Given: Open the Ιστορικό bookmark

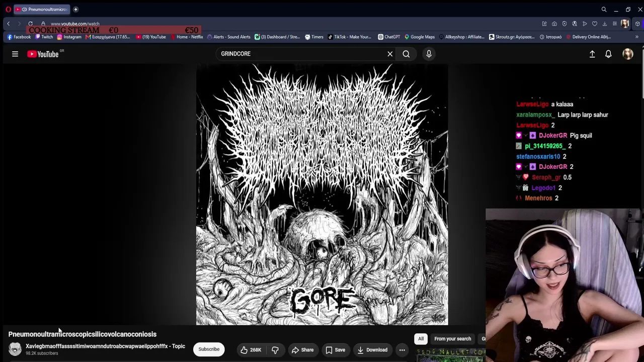Looking at the screenshot, I should tap(551, 37).
